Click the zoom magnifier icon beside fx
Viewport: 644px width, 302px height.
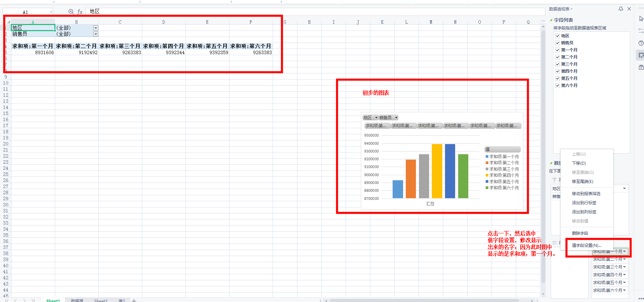click(71, 12)
